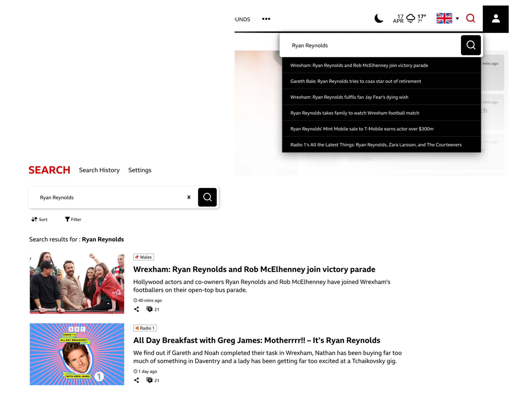532x402 pixels.
Task: Select Mint Mobile sale suggestion
Action: tap(381, 129)
